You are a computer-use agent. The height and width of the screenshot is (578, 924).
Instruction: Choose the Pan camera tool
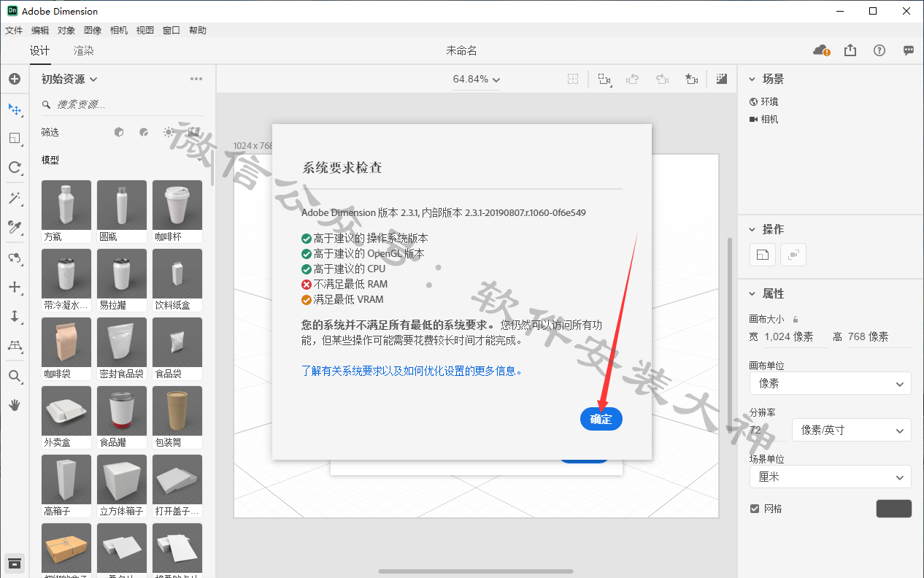click(15, 287)
